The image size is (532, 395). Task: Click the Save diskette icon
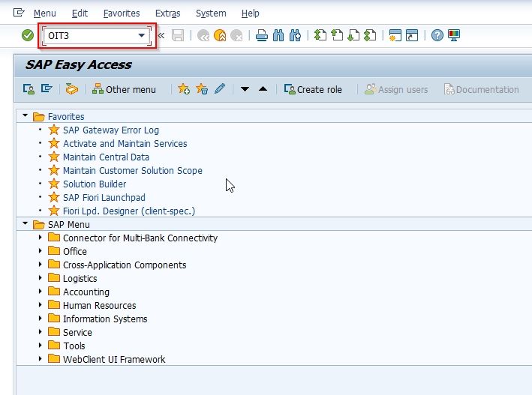point(178,35)
